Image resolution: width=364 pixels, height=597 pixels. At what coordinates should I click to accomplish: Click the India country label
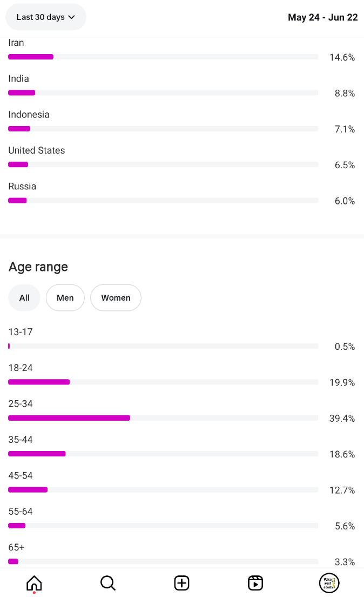19,79
